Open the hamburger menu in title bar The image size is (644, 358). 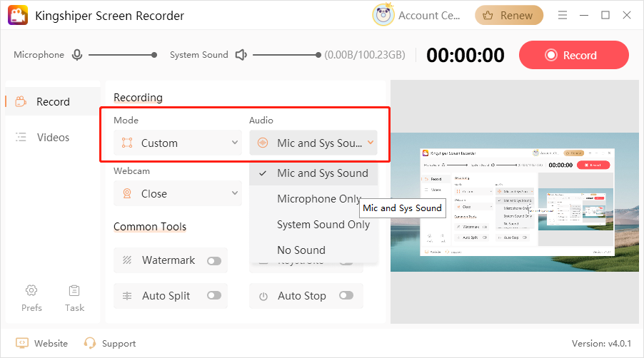[x=563, y=15]
